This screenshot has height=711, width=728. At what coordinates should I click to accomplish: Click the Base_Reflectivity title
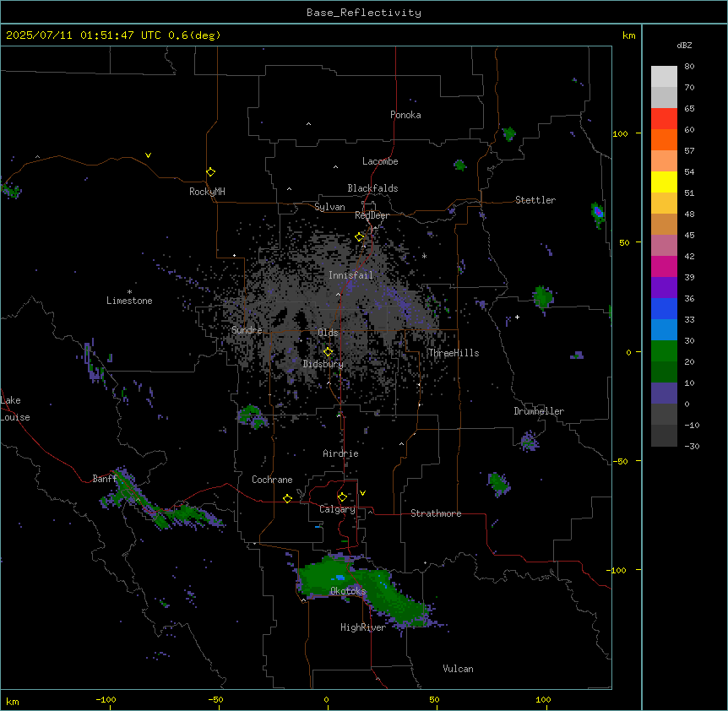(364, 13)
